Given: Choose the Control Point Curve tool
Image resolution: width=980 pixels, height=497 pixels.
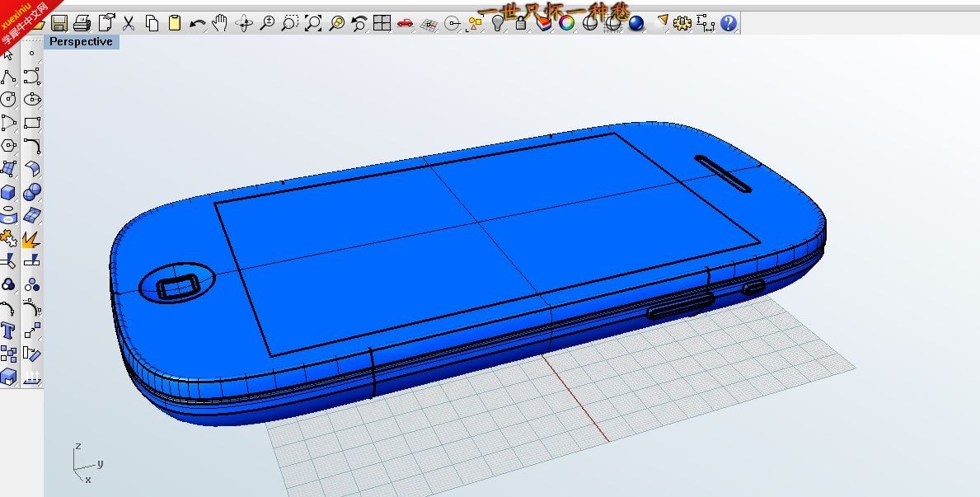Looking at the screenshot, I should 32,77.
